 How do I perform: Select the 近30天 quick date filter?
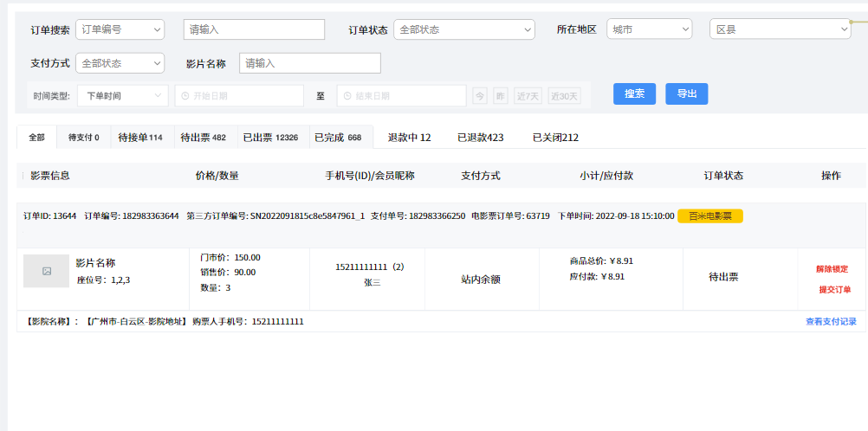pyautogui.click(x=564, y=96)
